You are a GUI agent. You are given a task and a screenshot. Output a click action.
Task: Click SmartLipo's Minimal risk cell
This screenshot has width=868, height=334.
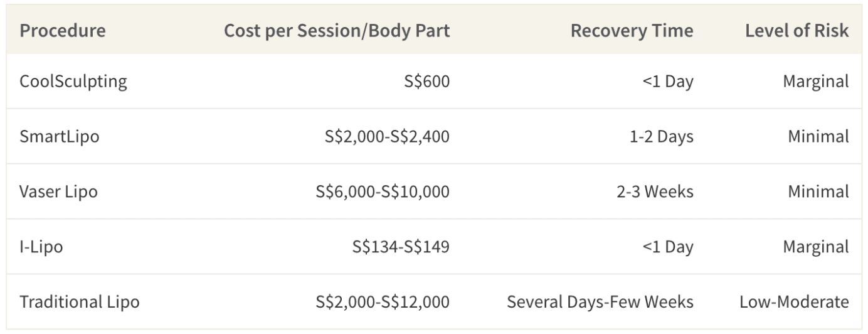coord(818,136)
